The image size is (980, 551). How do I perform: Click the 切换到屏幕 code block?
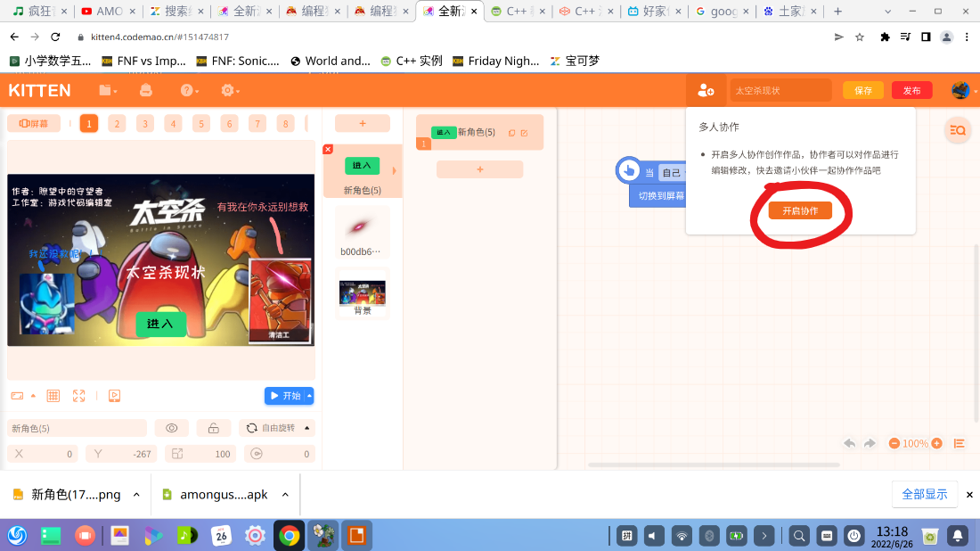pos(657,196)
